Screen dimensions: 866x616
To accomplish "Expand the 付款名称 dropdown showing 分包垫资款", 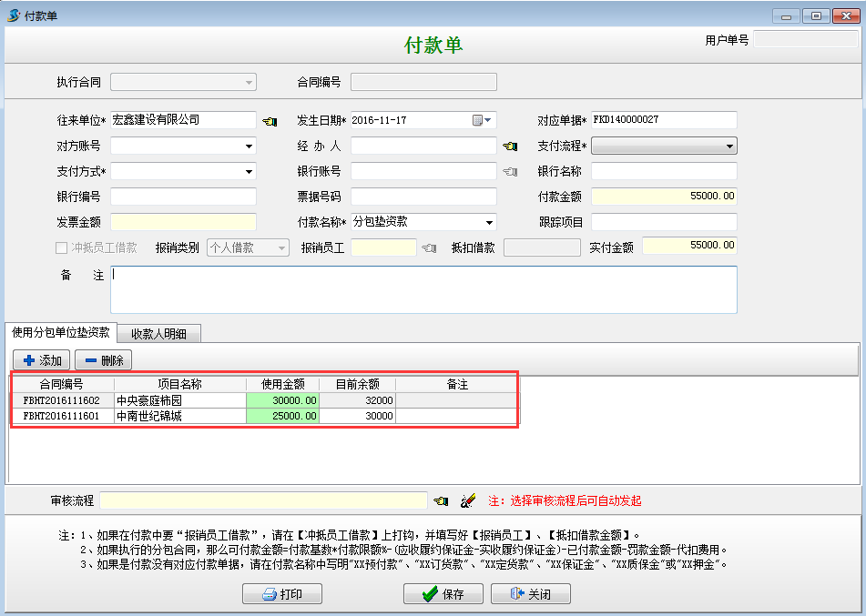I will click(489, 222).
